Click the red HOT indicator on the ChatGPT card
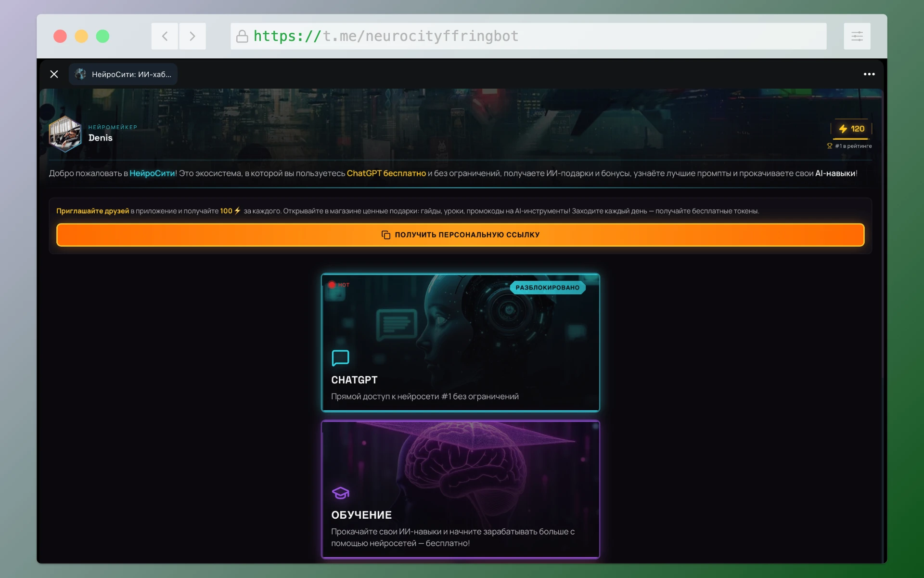Viewport: 924px width, 578px height. coord(339,285)
